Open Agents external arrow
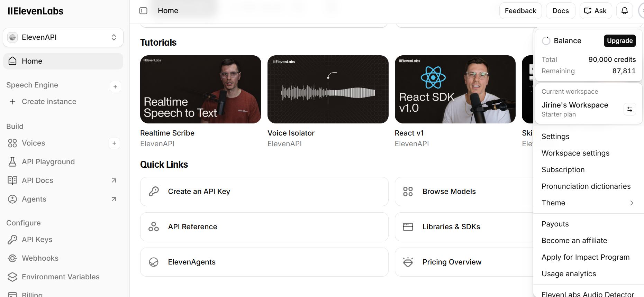This screenshot has height=297, width=644. coord(114,199)
